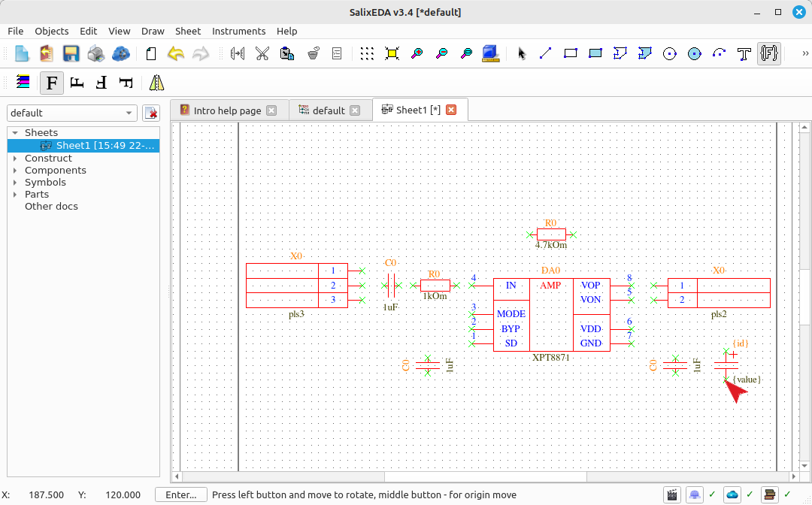
Task: Click the fit-to-view yellow square icon
Action: (x=392, y=53)
